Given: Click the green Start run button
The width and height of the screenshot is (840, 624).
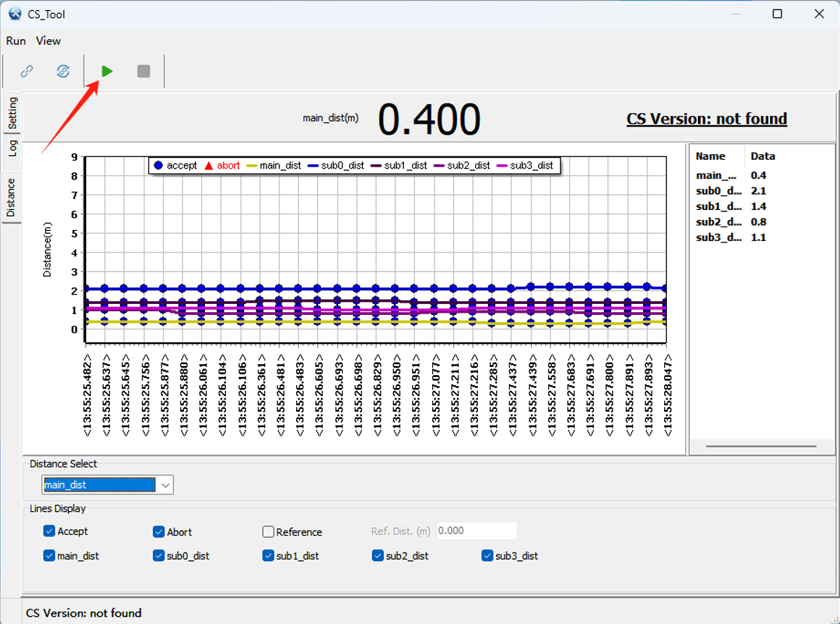Looking at the screenshot, I should point(107,71).
